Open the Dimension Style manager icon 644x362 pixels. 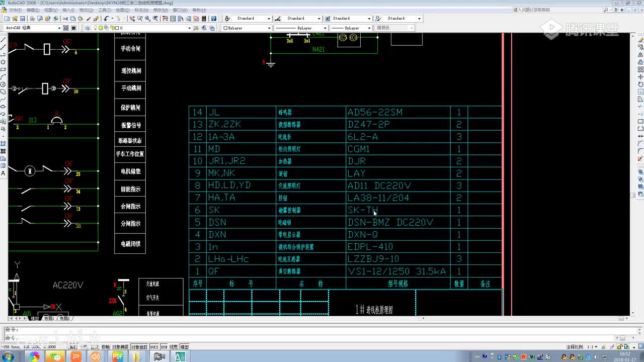point(277,19)
